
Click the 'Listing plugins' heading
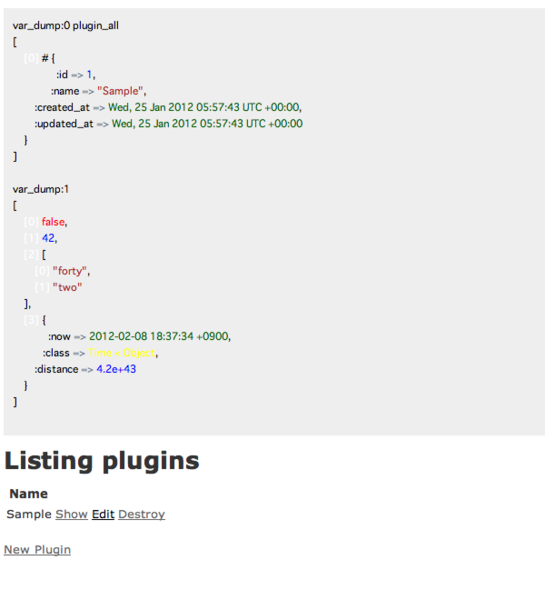[102, 461]
